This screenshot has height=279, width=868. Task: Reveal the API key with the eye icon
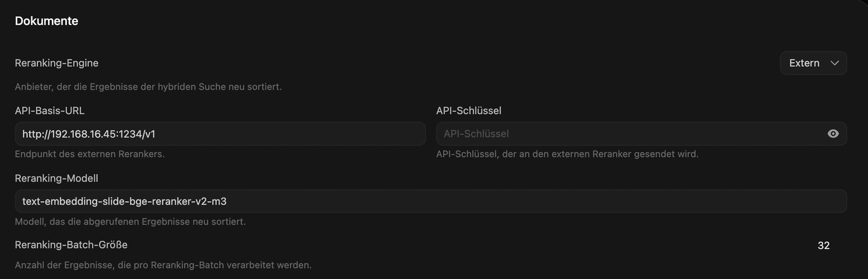click(x=833, y=134)
